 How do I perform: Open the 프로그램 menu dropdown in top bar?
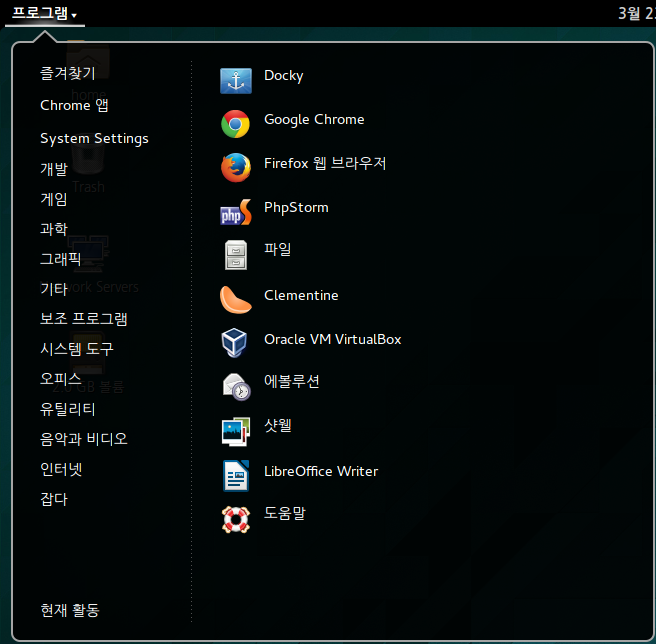(44, 13)
